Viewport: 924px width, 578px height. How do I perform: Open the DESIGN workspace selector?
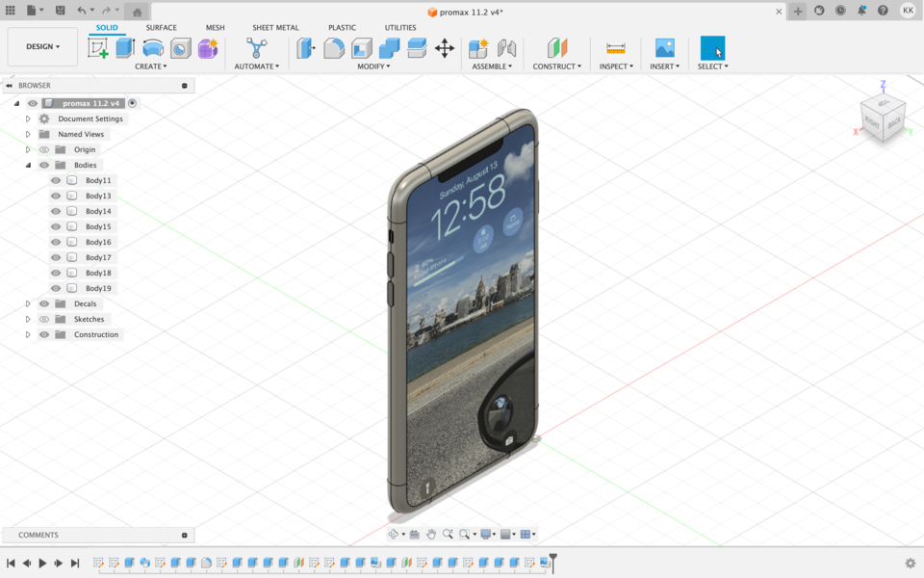(41, 46)
